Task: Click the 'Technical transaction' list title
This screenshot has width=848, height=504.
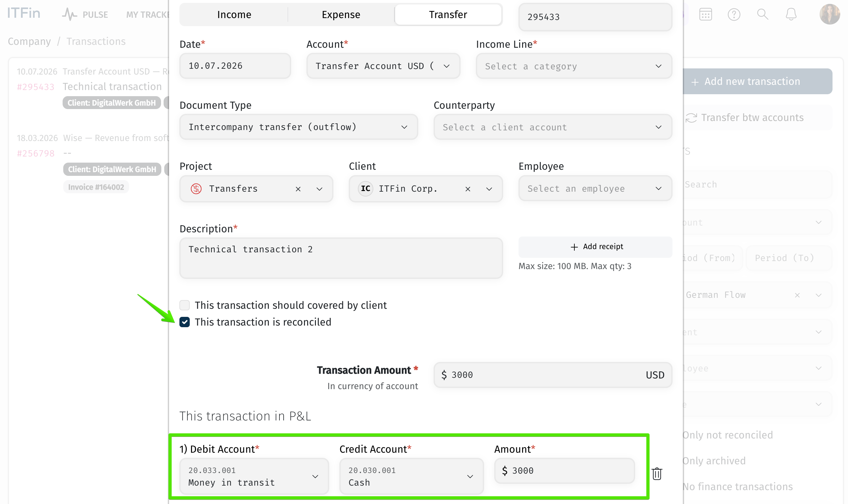Action: pyautogui.click(x=112, y=87)
